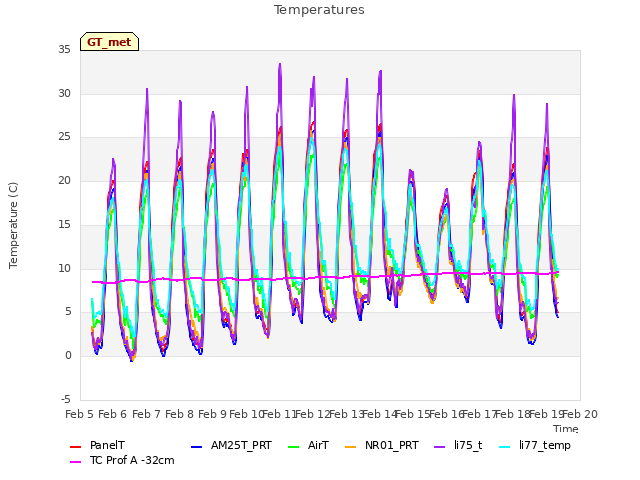The width and height of the screenshot is (640, 480).
Task: Click the Temperature (C) axis label
Action: [x=13, y=225]
